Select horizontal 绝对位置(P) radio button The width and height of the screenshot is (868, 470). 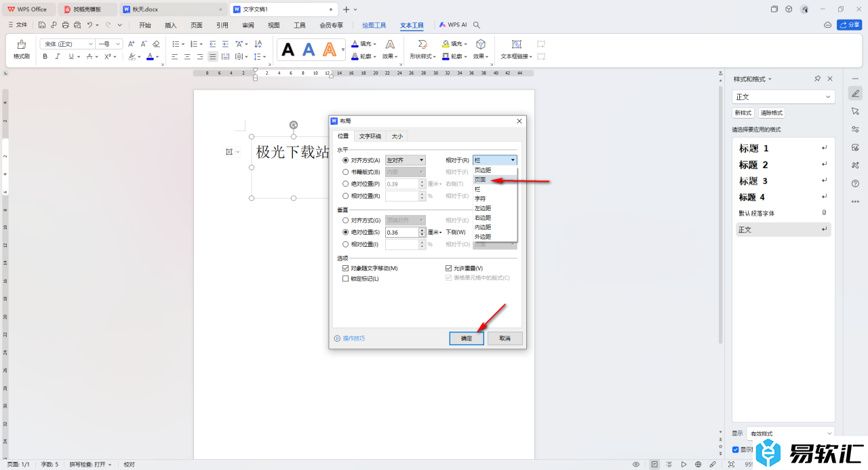coord(346,184)
